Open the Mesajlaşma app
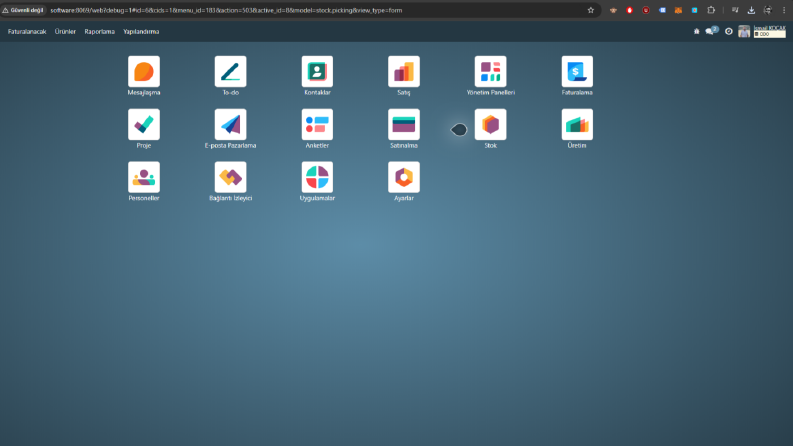Image resolution: width=793 pixels, height=446 pixels. point(144,72)
